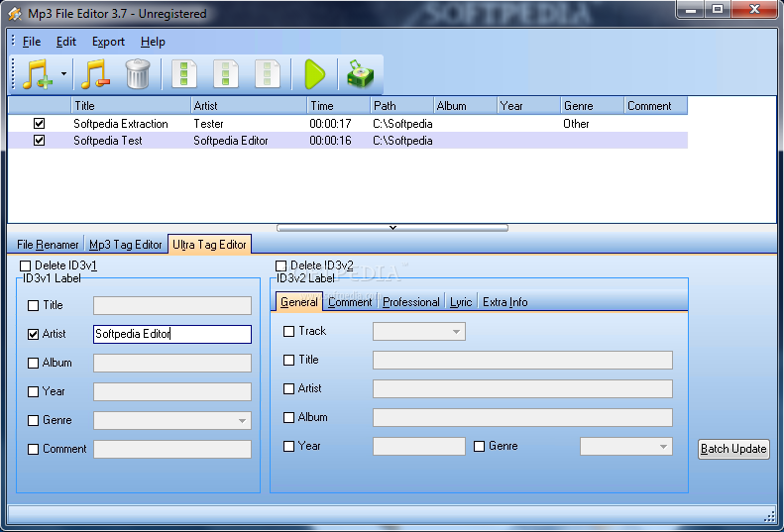This screenshot has height=532, width=784.
Task: Select the 'Softpedia Extraction' title cell
Action: pyautogui.click(x=121, y=124)
